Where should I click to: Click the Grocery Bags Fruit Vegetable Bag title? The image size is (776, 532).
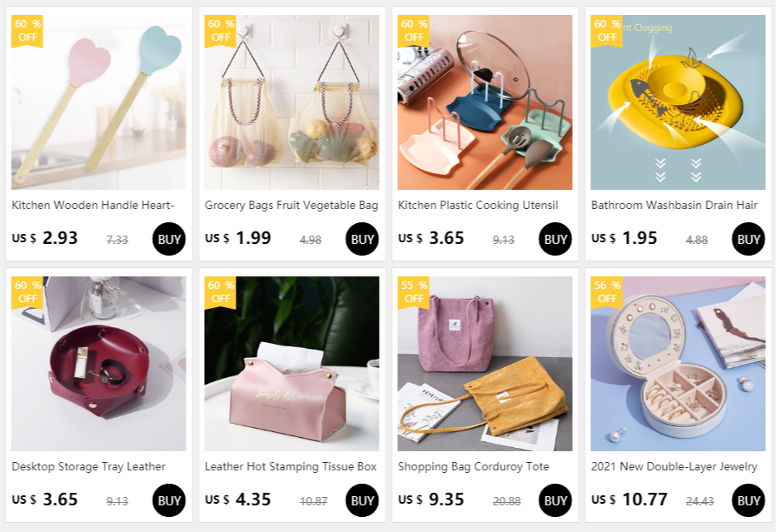coord(291,205)
